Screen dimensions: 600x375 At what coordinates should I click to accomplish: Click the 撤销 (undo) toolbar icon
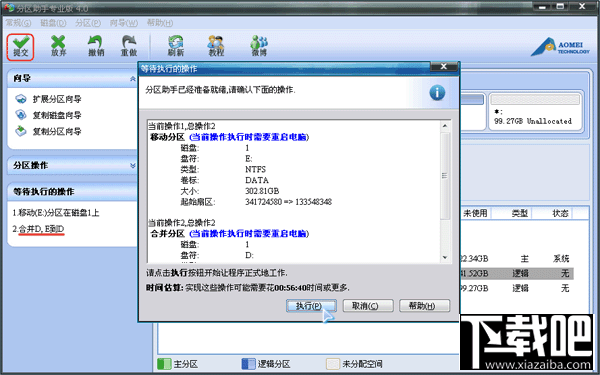point(96,46)
